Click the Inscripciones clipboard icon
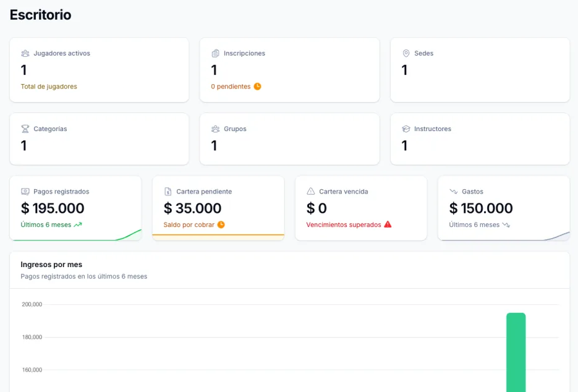 tap(215, 53)
